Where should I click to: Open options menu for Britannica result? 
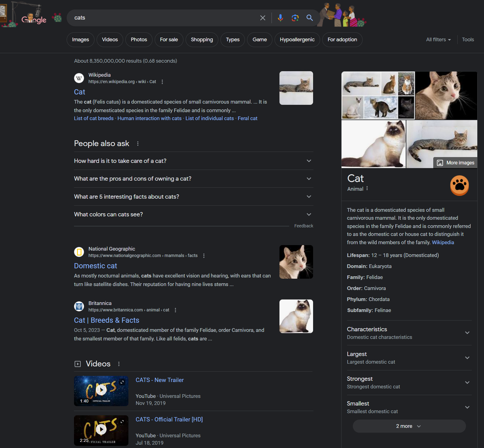(x=175, y=310)
